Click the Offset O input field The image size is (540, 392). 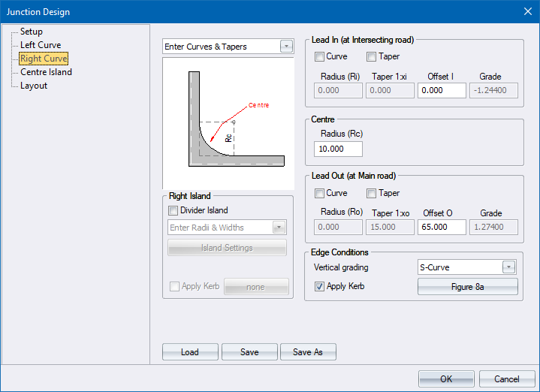pyautogui.click(x=441, y=227)
